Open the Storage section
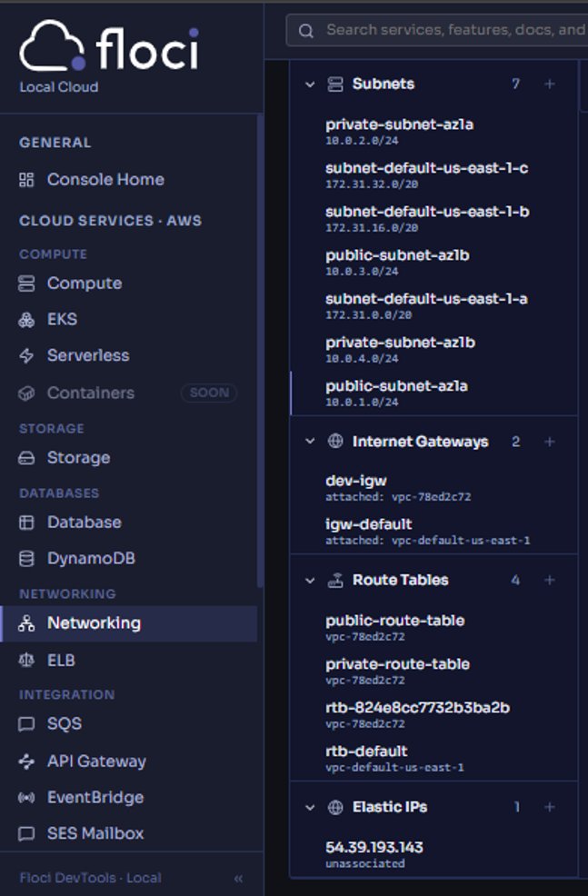Viewport: 588px width, 896px height. click(129, 457)
